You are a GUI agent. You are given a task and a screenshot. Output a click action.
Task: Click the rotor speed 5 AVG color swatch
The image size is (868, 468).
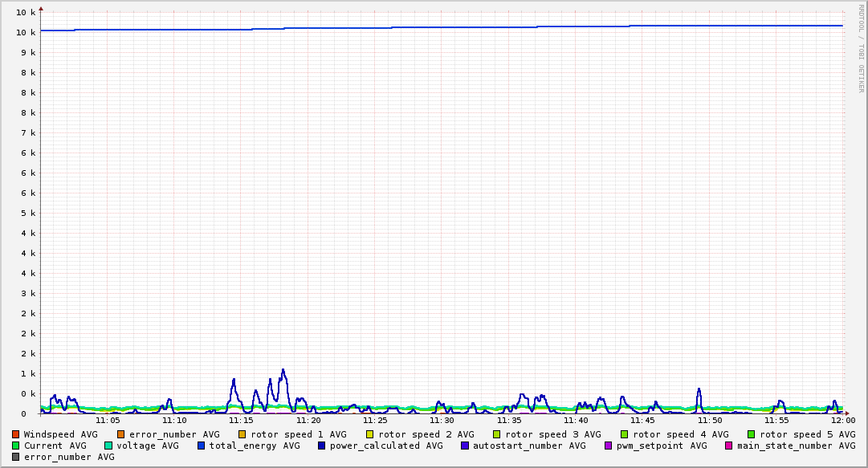[752, 434]
